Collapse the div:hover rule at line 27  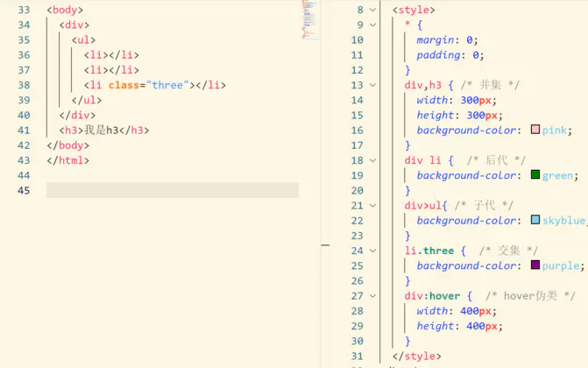(x=373, y=296)
